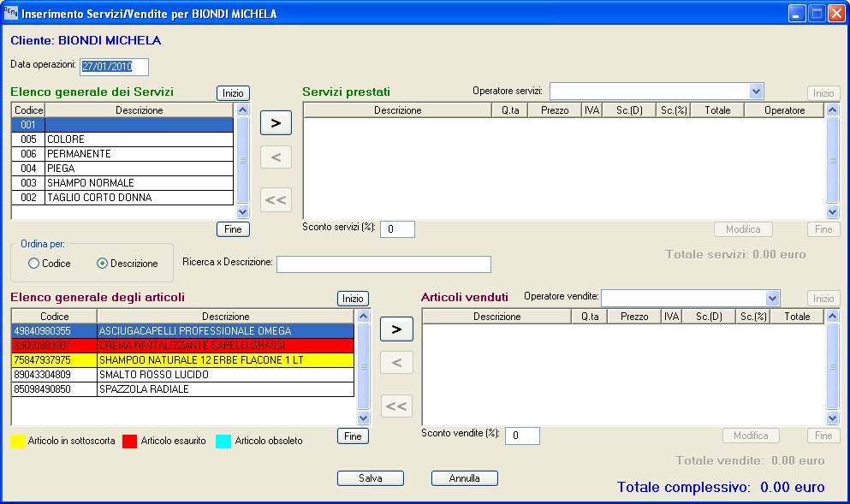Remove all sold articles with the << button
The width and height of the screenshot is (850, 504).
coord(396,406)
